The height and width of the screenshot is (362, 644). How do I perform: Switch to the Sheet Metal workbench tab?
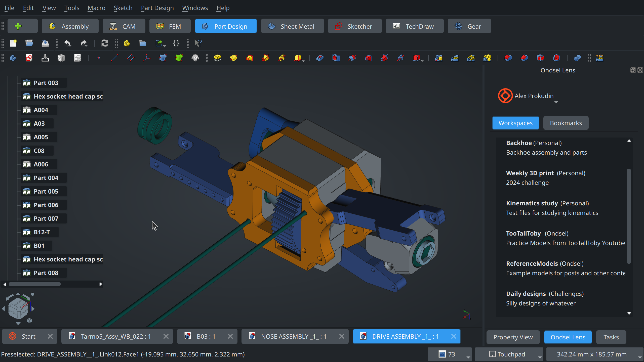click(292, 26)
